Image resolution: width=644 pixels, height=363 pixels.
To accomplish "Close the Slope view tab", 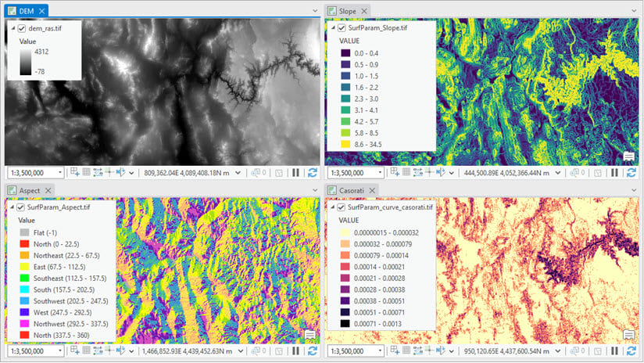I will (364, 11).
